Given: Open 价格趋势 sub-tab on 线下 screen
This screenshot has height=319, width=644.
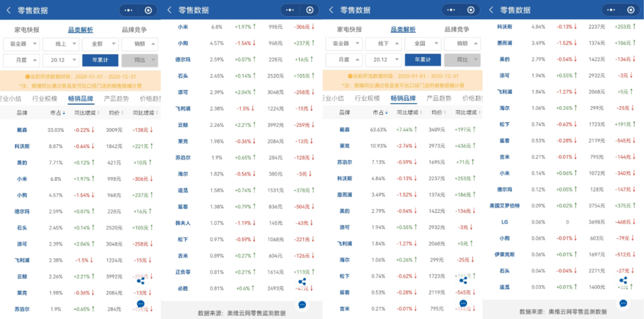Looking at the screenshot, I should [472, 98].
